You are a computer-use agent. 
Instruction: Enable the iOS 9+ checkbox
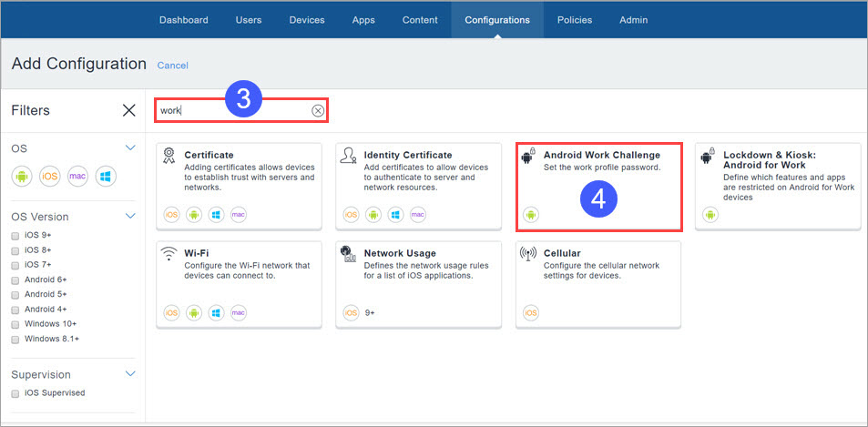tap(15, 235)
